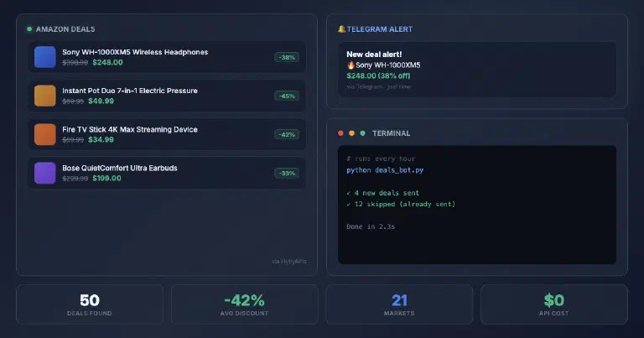Click the TERMINAL panel title
This screenshot has height=338, width=644.
point(391,133)
